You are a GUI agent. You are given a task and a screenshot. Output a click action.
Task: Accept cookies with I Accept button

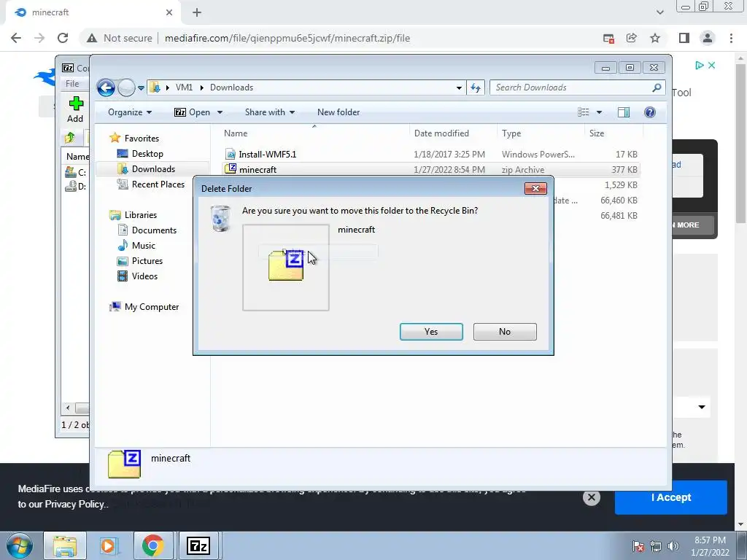pos(671,497)
